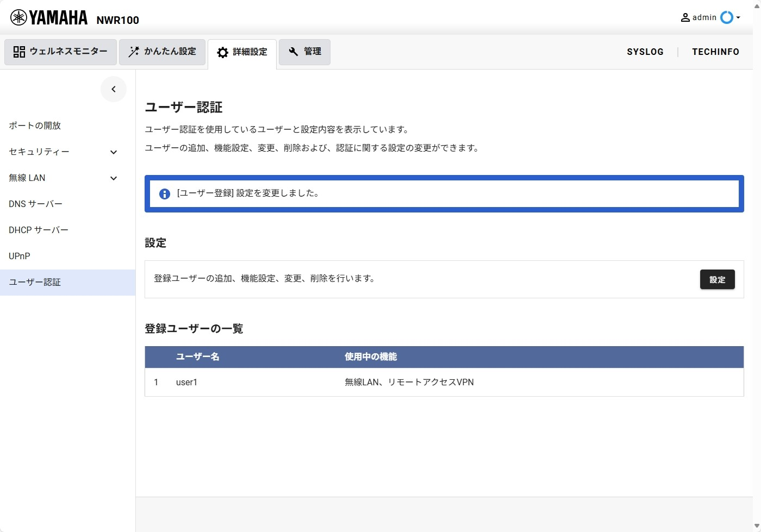Open the admin account dropdown arrow
The width and height of the screenshot is (761, 532).
[x=738, y=17]
